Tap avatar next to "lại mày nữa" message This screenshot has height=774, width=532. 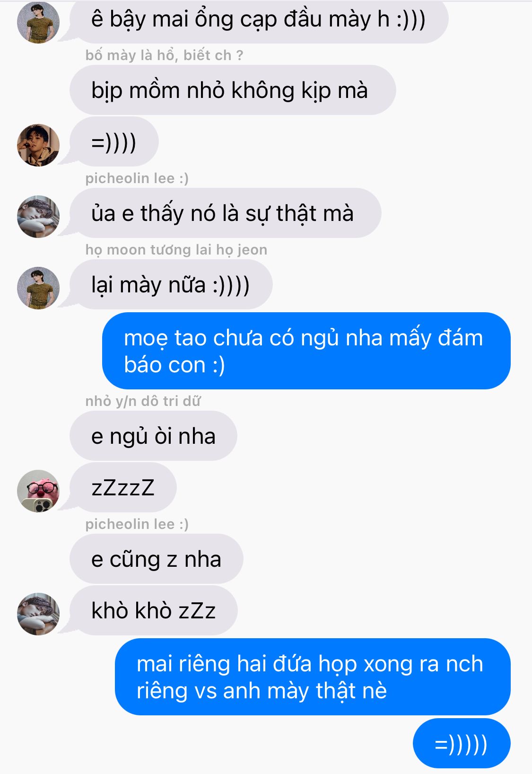[38, 288]
